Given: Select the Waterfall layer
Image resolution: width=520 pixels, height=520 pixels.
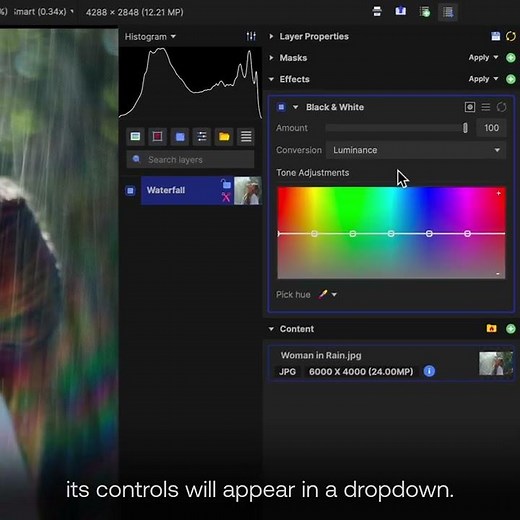Looking at the screenshot, I should (187, 190).
